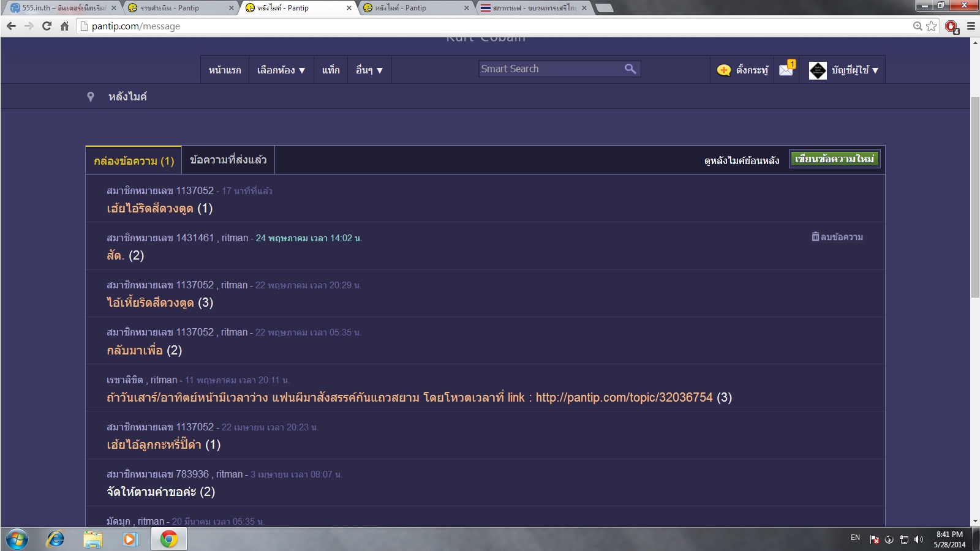Click หน้าแรก in navigation bar
The width and height of the screenshot is (980, 551).
point(225,70)
